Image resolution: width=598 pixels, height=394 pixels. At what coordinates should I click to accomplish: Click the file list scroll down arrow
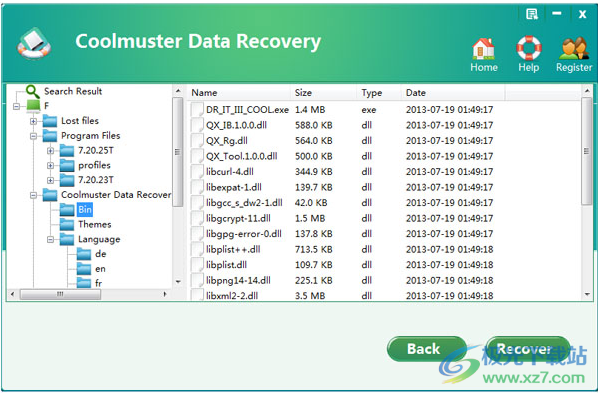click(587, 295)
